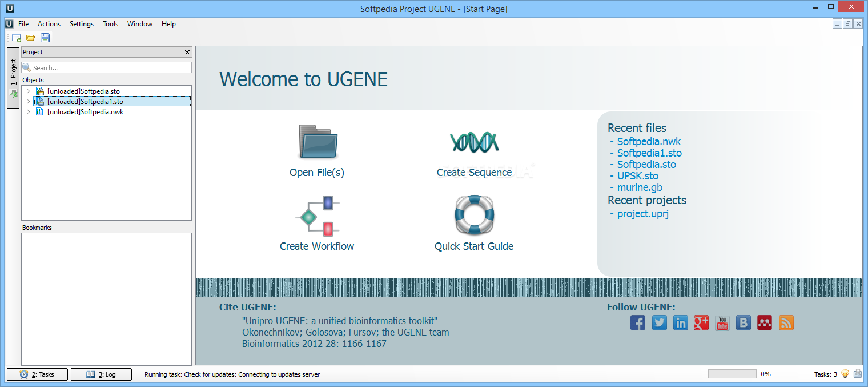
Task: Click the project Search input field
Action: (107, 67)
